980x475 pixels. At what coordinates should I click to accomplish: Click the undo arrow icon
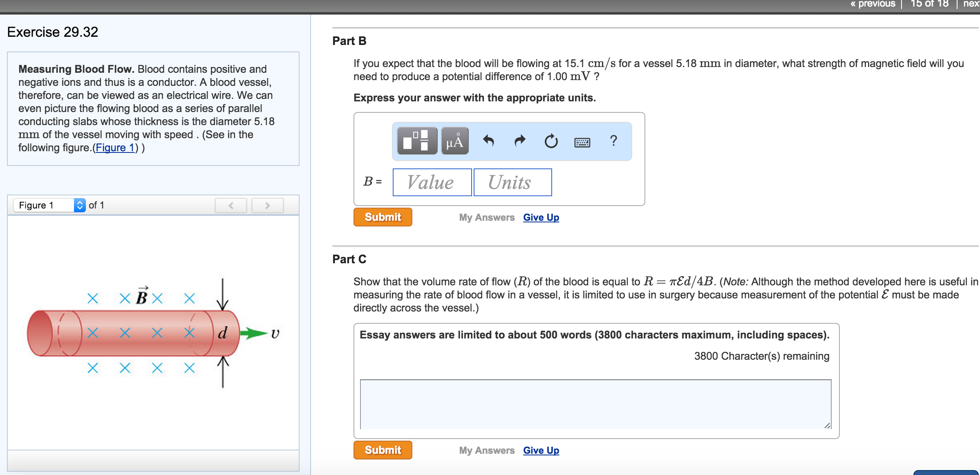(488, 141)
